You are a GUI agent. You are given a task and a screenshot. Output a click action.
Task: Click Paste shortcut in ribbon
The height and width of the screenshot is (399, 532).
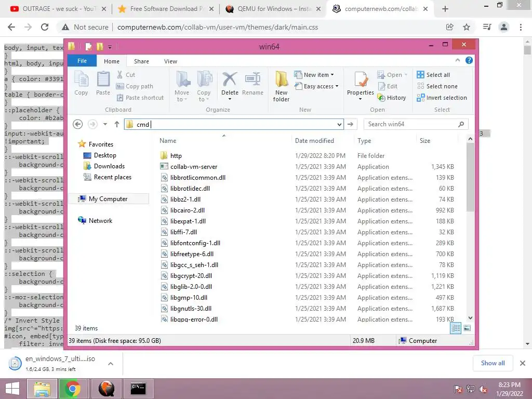tap(140, 98)
